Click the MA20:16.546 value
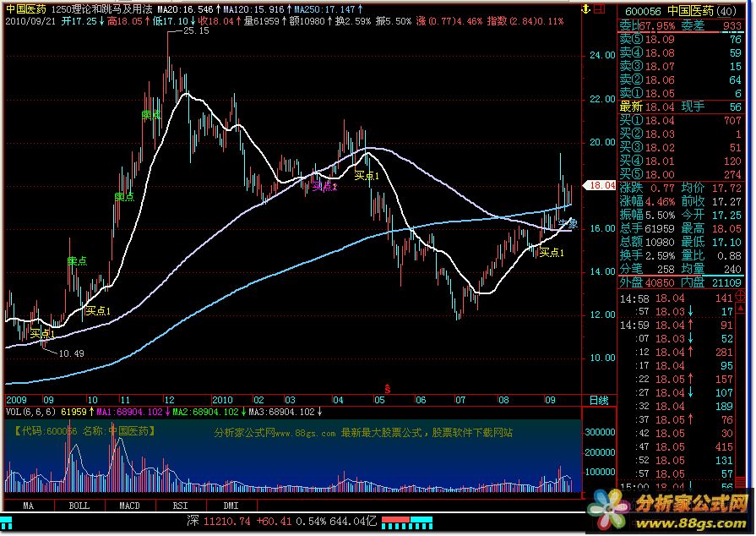 click(x=185, y=9)
